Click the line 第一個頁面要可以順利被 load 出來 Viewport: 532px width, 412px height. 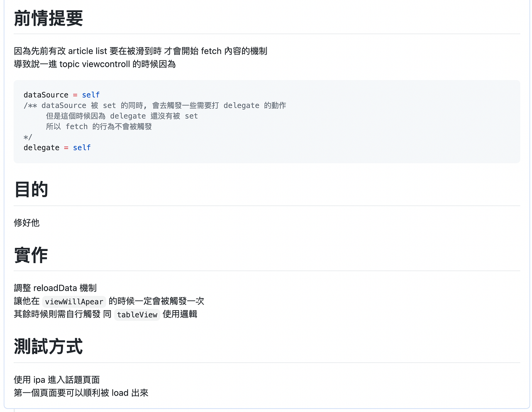click(81, 393)
